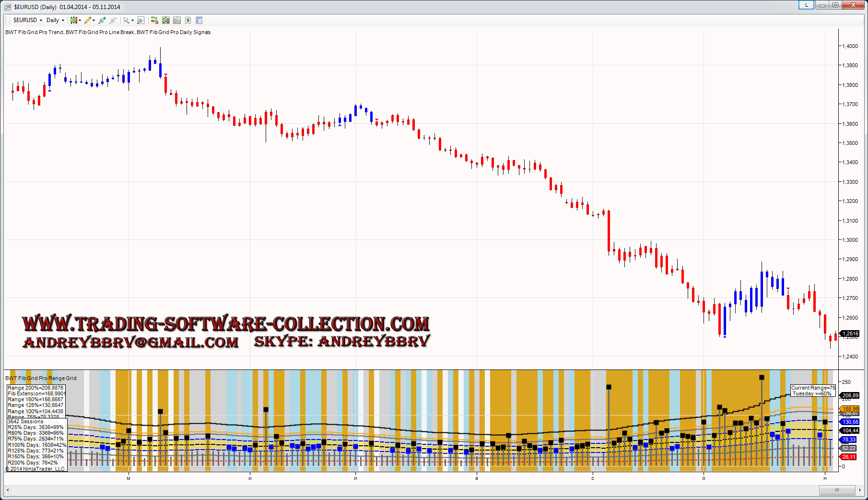Click the zoom in magnifier icon

click(102, 20)
